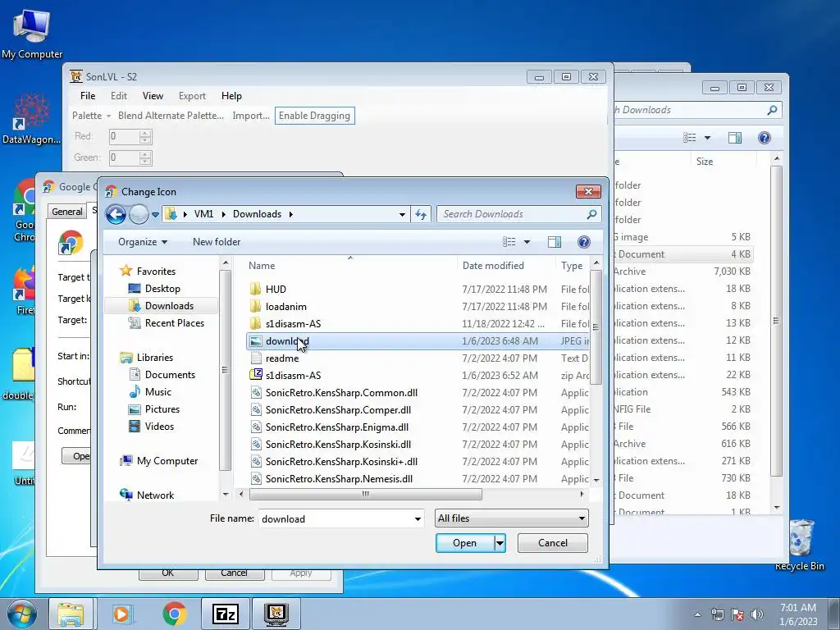The width and height of the screenshot is (840, 630).
Task: Click Enable Dragging in SonLVL toolbar
Action: (x=314, y=116)
